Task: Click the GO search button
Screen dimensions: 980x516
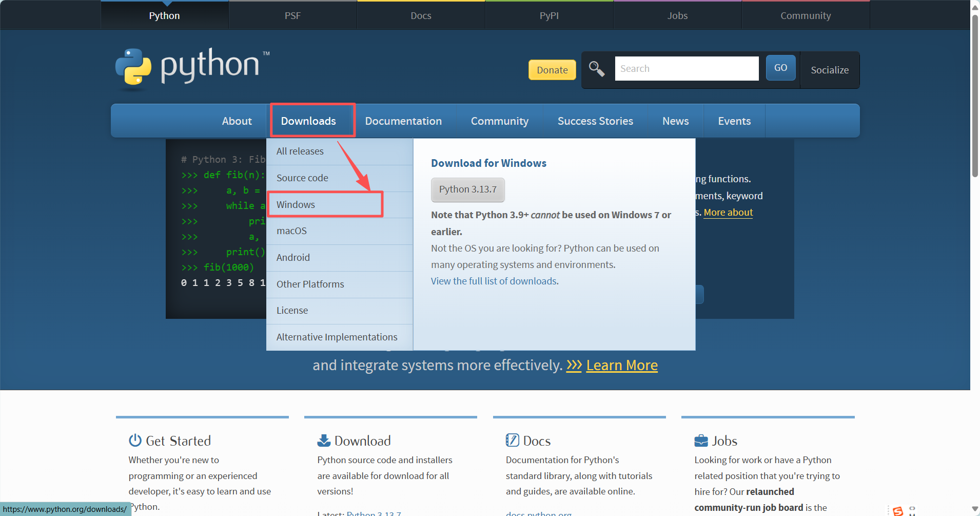Action: coord(780,68)
